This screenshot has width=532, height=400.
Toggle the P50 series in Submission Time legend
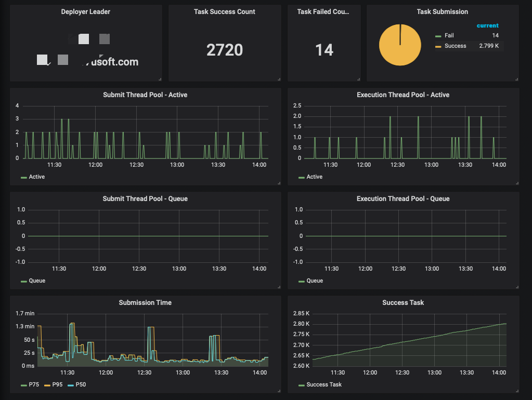[x=80, y=385]
